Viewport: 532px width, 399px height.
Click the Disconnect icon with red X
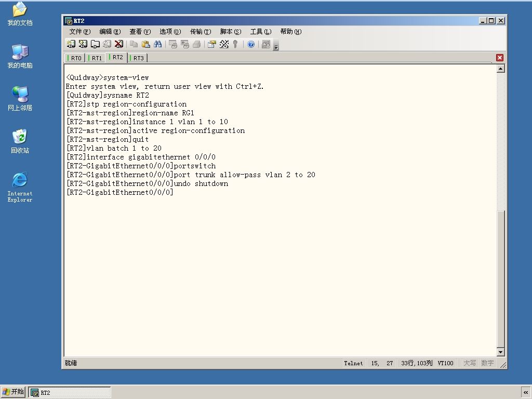click(x=119, y=44)
